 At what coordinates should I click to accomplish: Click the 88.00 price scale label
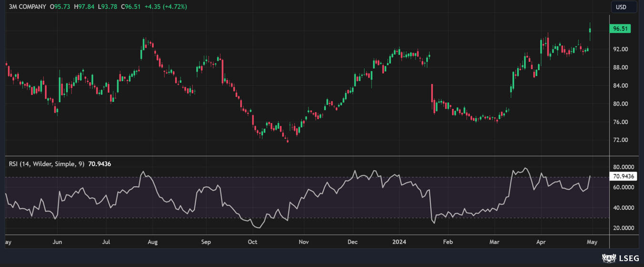[x=620, y=67]
